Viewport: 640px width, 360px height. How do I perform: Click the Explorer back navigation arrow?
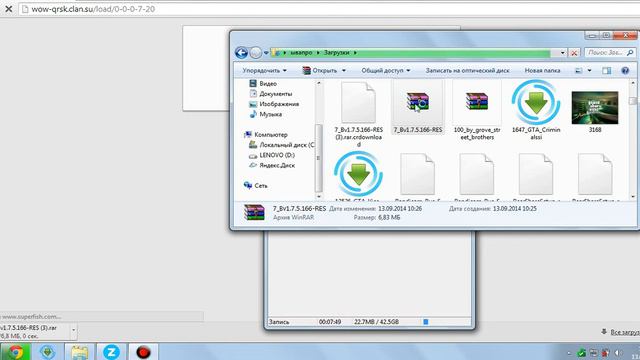[241, 53]
